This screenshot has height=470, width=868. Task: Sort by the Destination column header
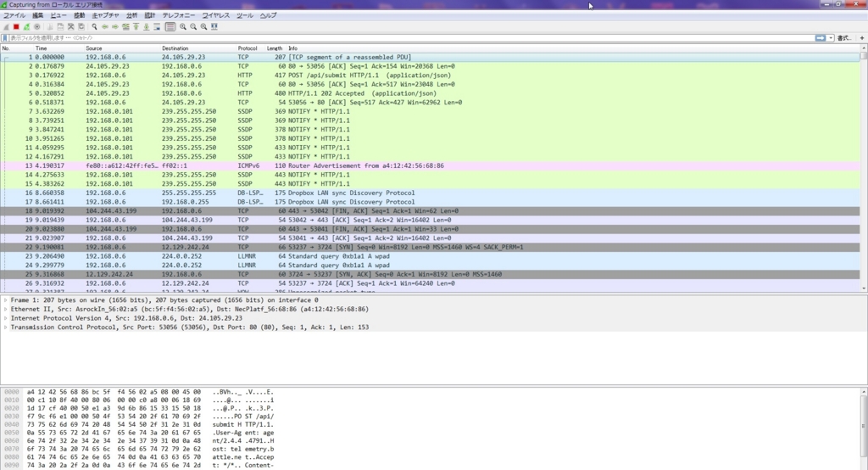pos(198,48)
